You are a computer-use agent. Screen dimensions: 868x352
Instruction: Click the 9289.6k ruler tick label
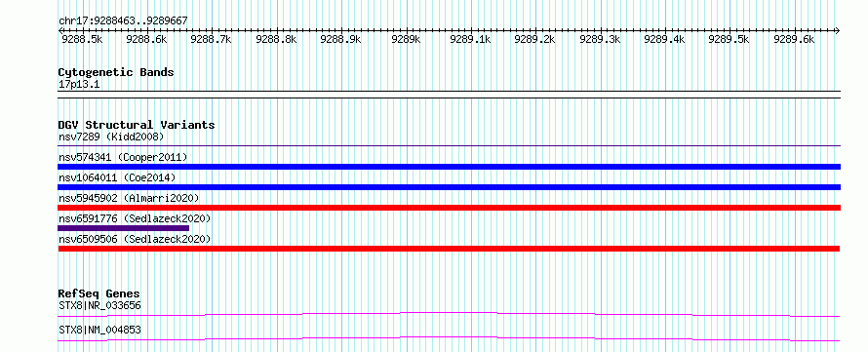pyautogui.click(x=795, y=39)
